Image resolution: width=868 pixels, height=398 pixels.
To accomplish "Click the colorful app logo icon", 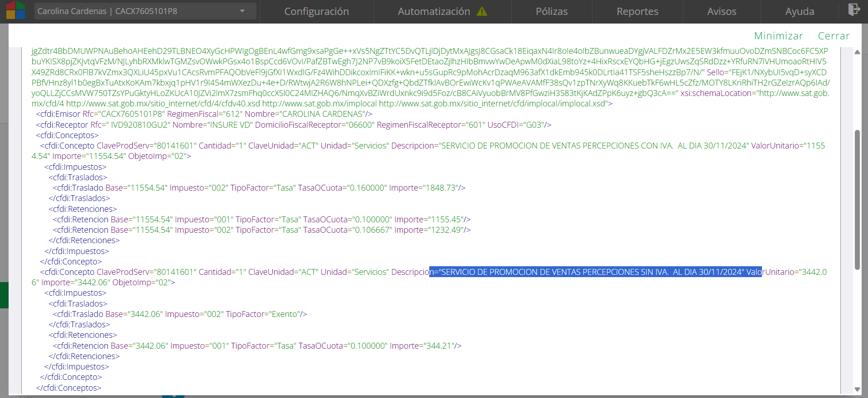I will [15, 10].
